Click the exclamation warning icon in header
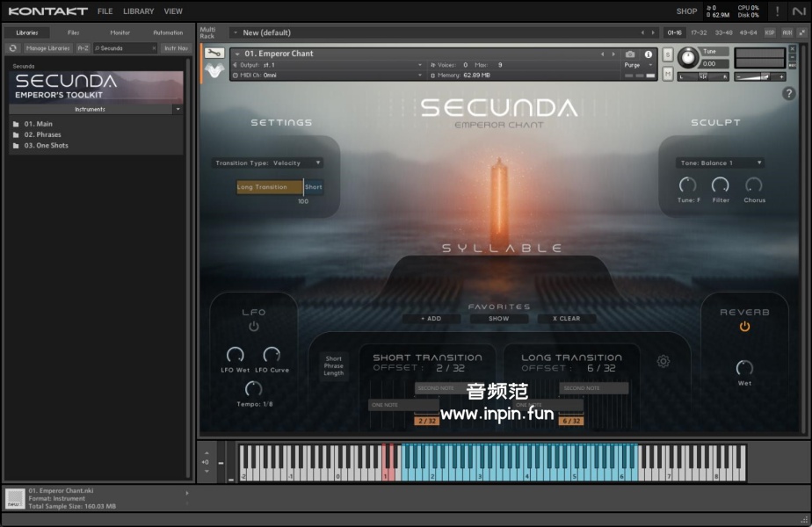Image resolution: width=812 pixels, height=527 pixels. coord(778,11)
